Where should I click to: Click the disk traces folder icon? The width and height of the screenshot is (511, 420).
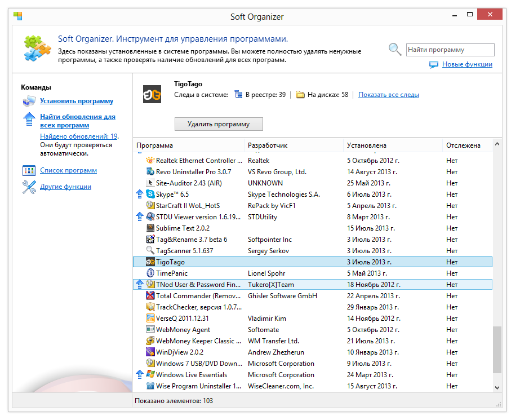click(x=300, y=95)
